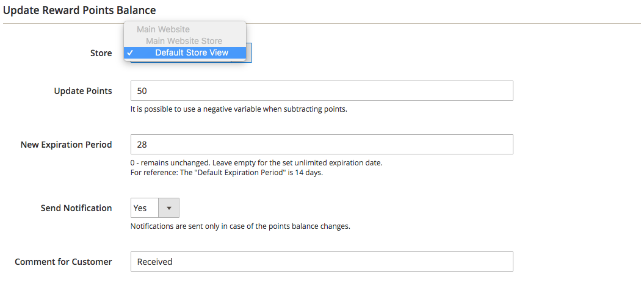This screenshot has height=285, width=644.
Task: Click the Update Points label
Action: [x=83, y=91]
